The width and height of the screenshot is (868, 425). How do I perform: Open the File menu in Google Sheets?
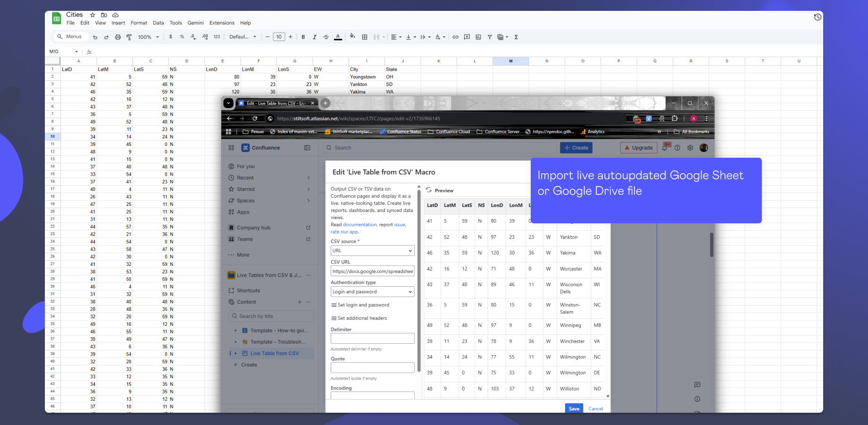coord(70,23)
